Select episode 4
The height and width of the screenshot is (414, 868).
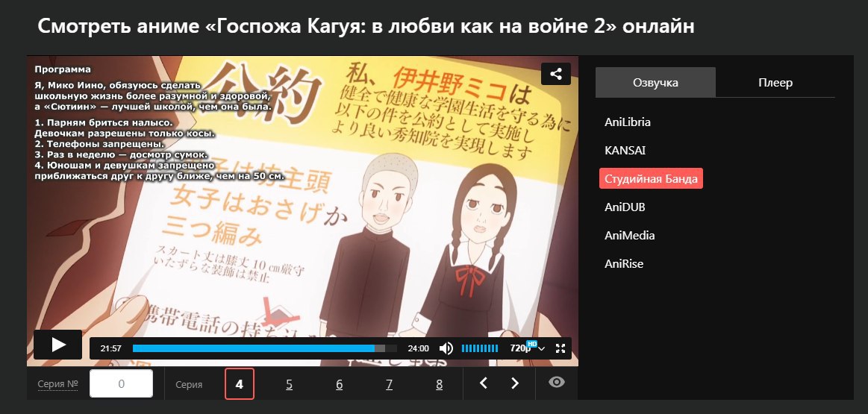click(x=239, y=383)
